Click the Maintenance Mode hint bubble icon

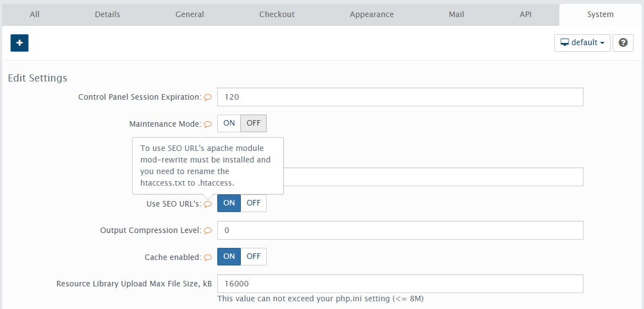click(208, 124)
